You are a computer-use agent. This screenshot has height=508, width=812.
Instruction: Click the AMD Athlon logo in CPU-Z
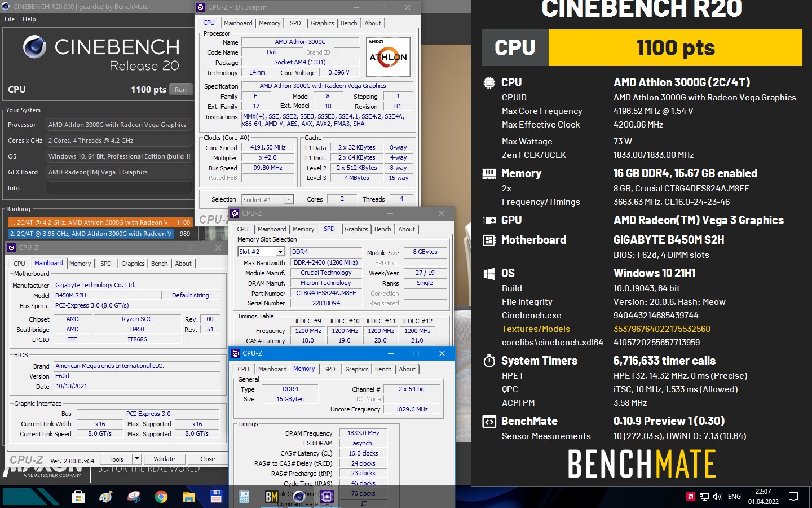pyautogui.click(x=388, y=56)
